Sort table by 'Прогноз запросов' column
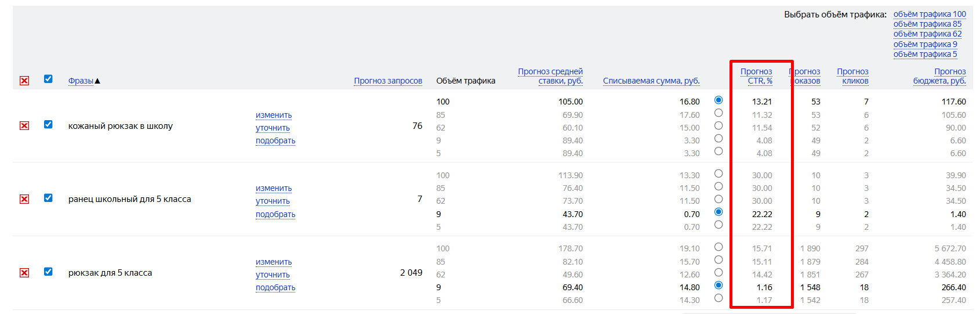Image resolution: width=980 pixels, height=314 pixels. coord(388,81)
